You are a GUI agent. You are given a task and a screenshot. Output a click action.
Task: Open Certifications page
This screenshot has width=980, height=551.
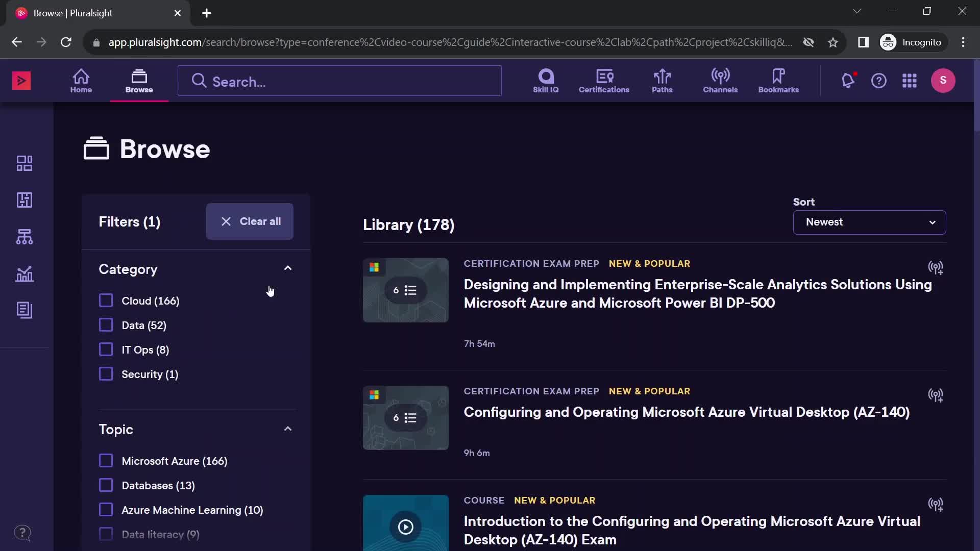coord(604,81)
